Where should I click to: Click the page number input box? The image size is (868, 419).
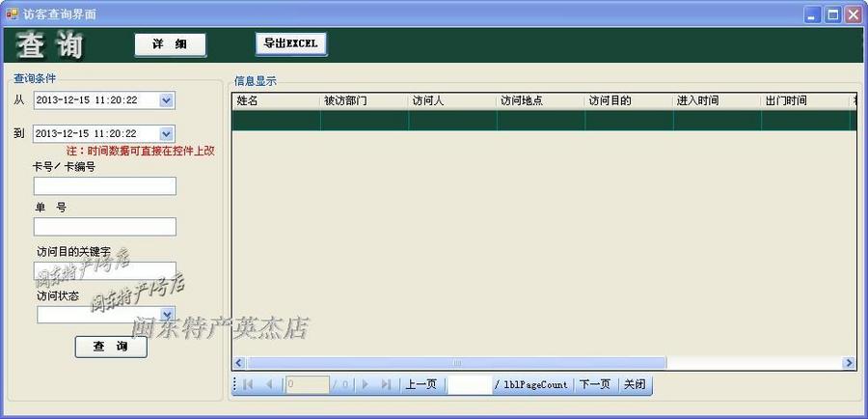click(x=470, y=384)
